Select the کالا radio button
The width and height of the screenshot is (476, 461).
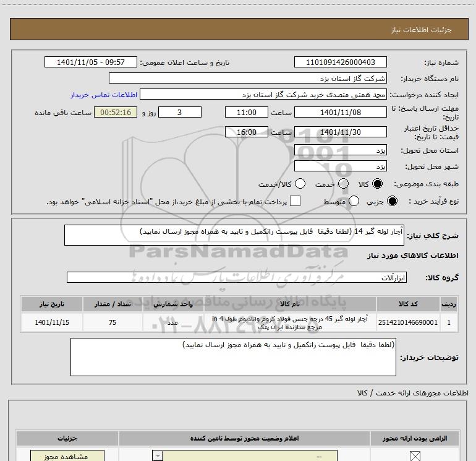pyautogui.click(x=377, y=184)
